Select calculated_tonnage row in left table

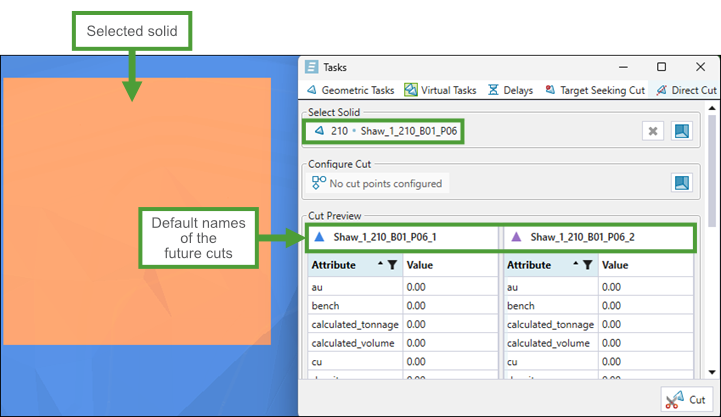click(x=403, y=324)
